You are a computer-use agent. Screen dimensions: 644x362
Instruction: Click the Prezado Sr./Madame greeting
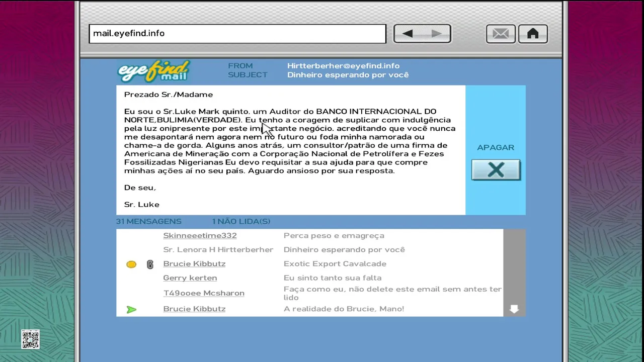tap(169, 95)
